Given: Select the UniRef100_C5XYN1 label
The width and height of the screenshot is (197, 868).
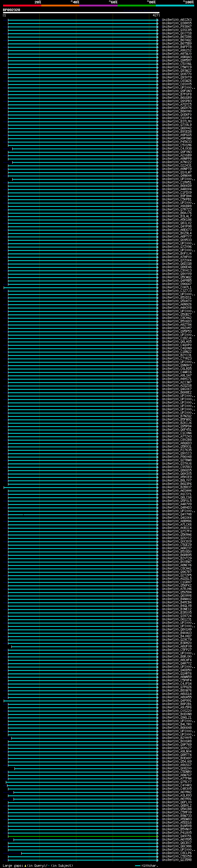Looking at the screenshot, I should click(x=177, y=64).
